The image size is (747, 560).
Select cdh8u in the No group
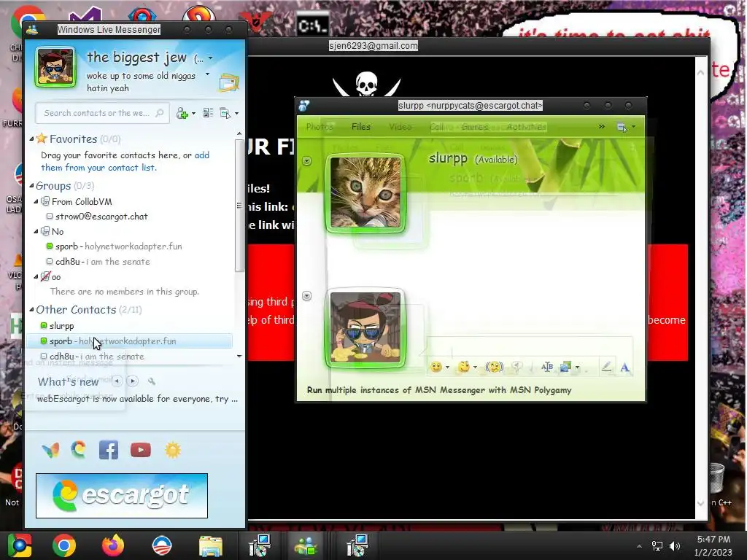coord(102,262)
